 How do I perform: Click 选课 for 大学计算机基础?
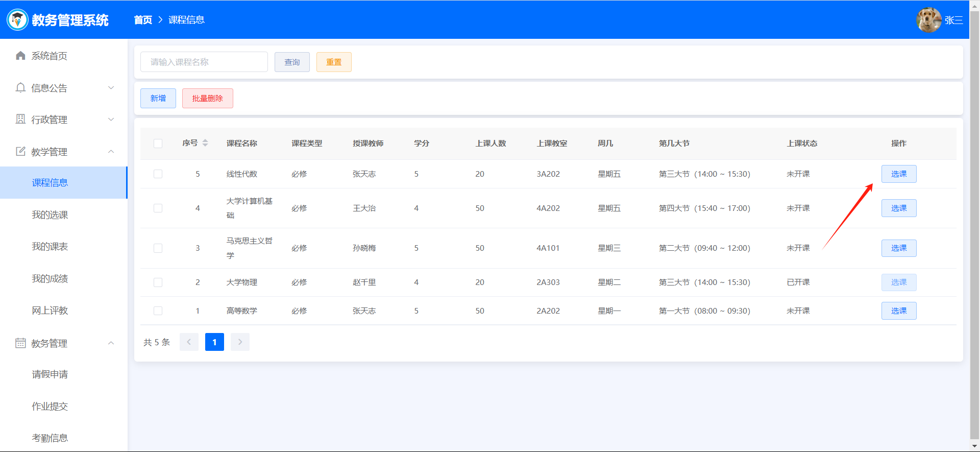(899, 208)
